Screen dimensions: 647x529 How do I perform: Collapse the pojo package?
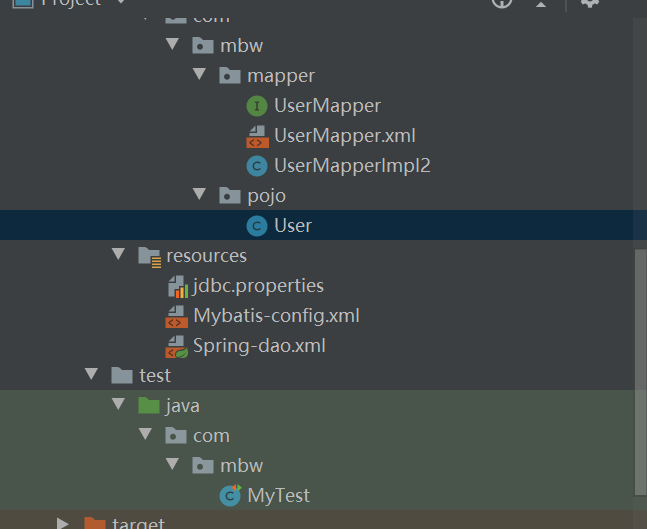(x=200, y=194)
